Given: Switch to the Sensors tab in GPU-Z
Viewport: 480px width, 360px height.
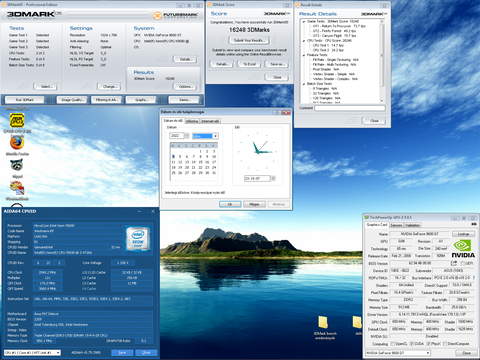Looking at the screenshot, I should [396, 225].
